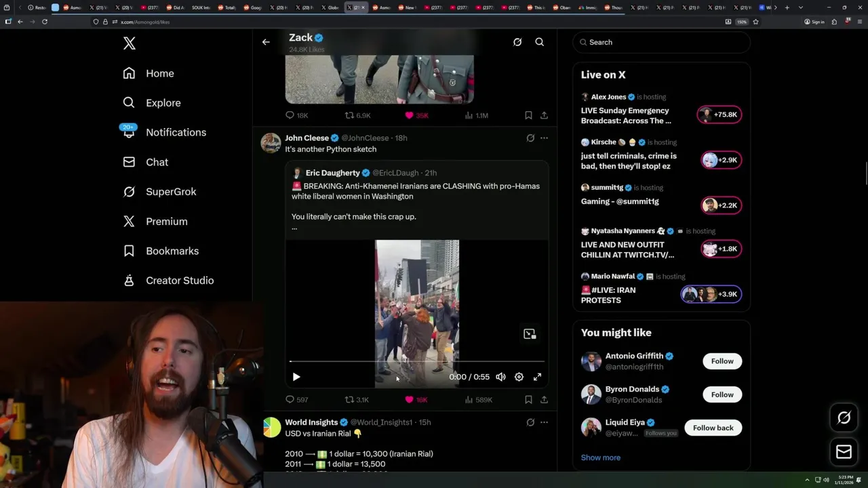Open the tab list dropdown
This screenshot has width=868, height=488.
point(801,7)
